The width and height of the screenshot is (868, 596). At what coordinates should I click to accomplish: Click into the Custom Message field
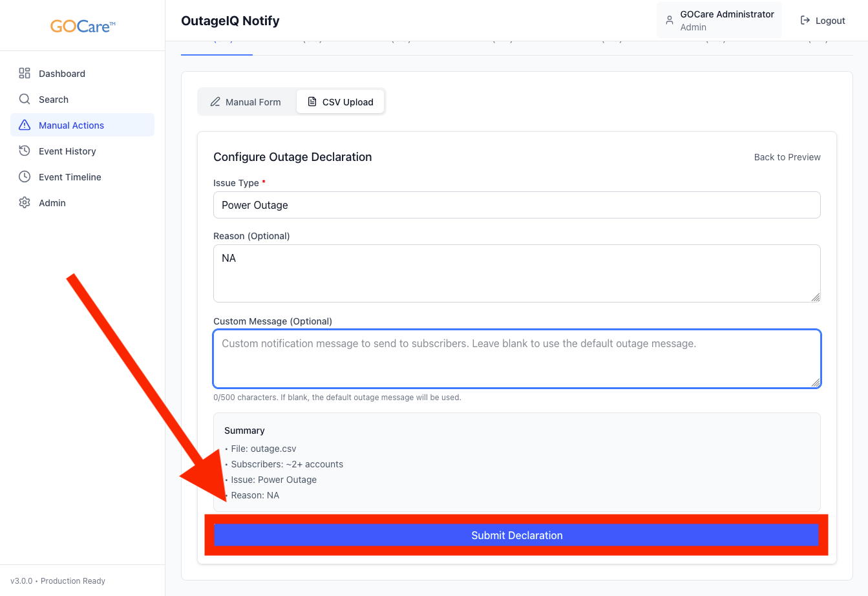[516, 359]
